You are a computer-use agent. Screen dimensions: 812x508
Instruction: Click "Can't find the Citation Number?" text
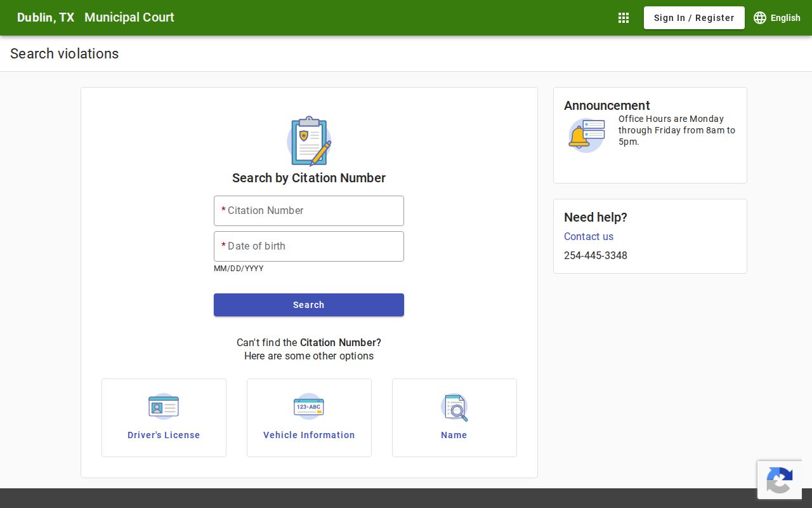coord(309,343)
